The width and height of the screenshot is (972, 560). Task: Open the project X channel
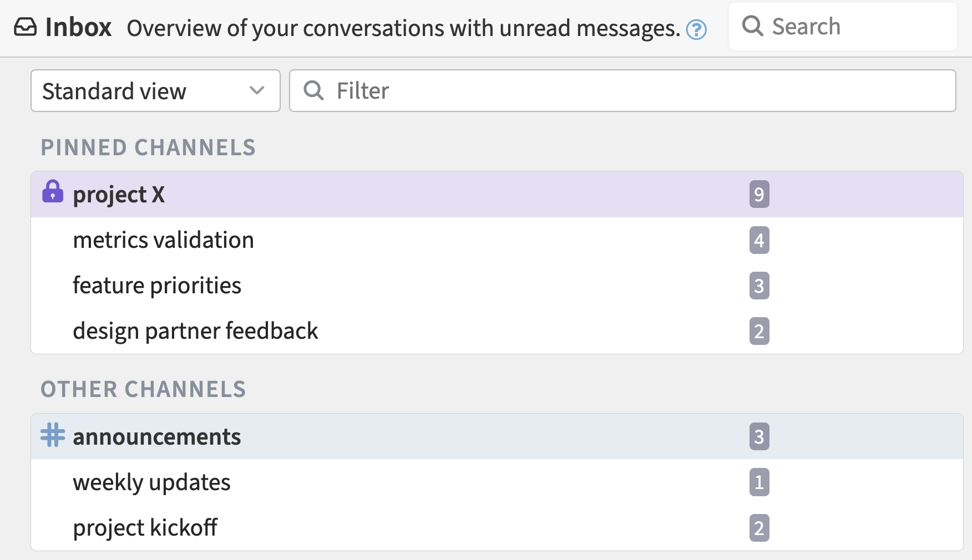pos(118,194)
